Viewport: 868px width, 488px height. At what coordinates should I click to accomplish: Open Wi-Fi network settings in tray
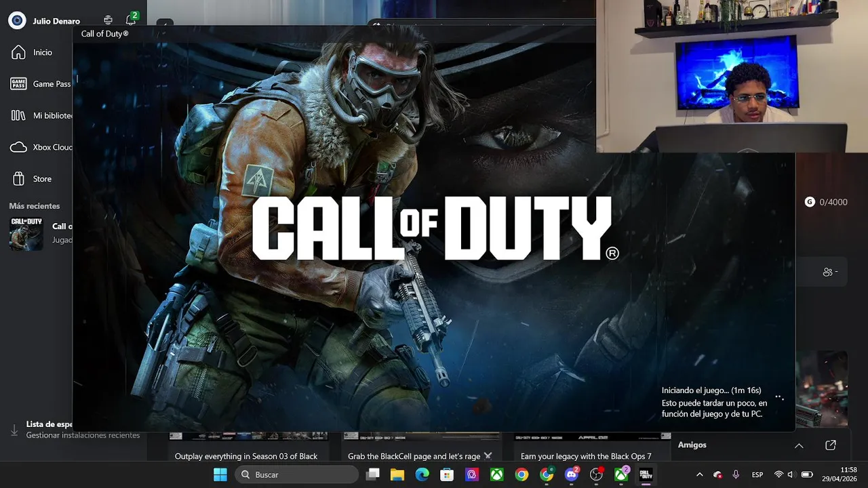click(778, 474)
